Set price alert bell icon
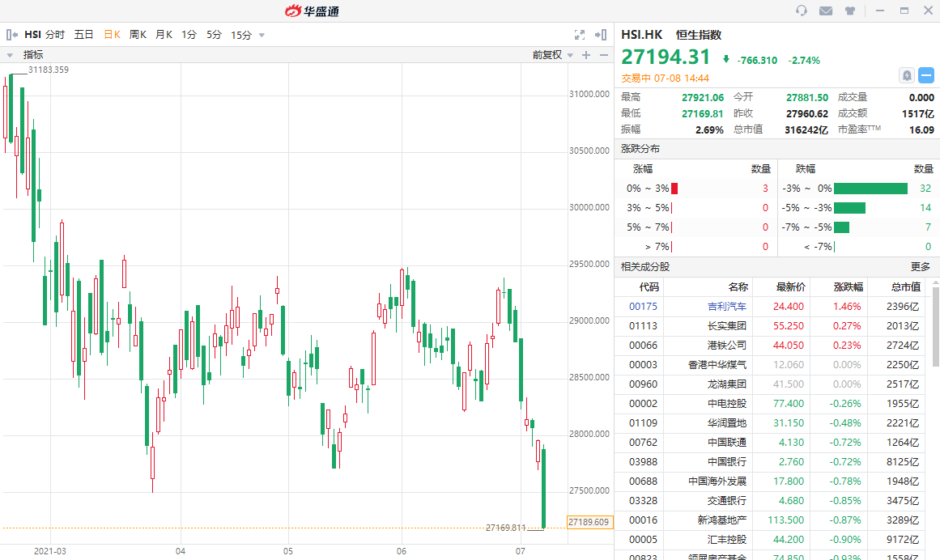This screenshot has height=560, width=940. tap(907, 75)
